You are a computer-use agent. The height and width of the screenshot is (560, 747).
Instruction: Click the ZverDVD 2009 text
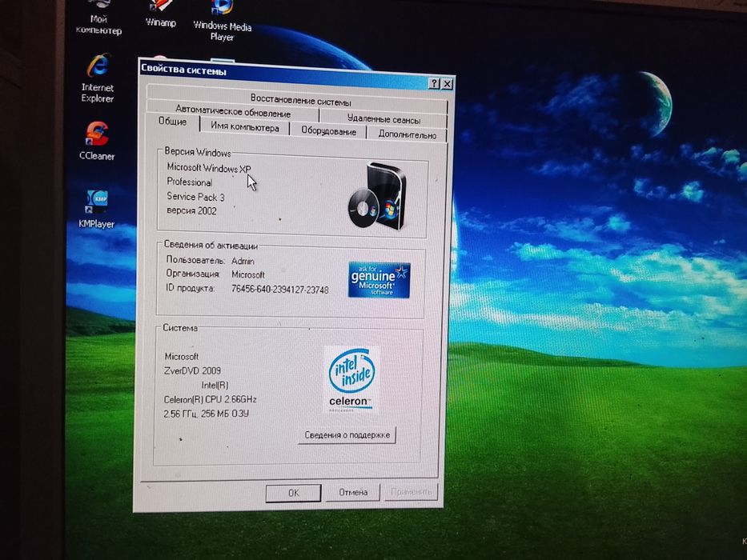[192, 370]
